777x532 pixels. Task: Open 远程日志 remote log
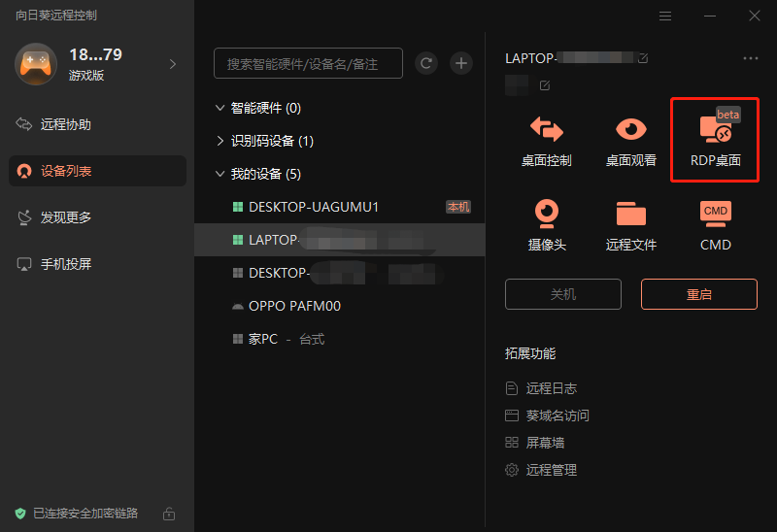(x=541, y=388)
